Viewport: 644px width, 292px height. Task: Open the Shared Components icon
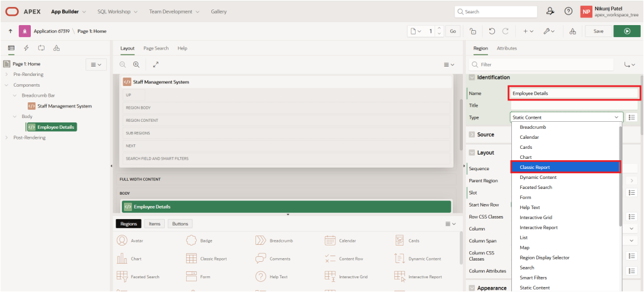(572, 31)
